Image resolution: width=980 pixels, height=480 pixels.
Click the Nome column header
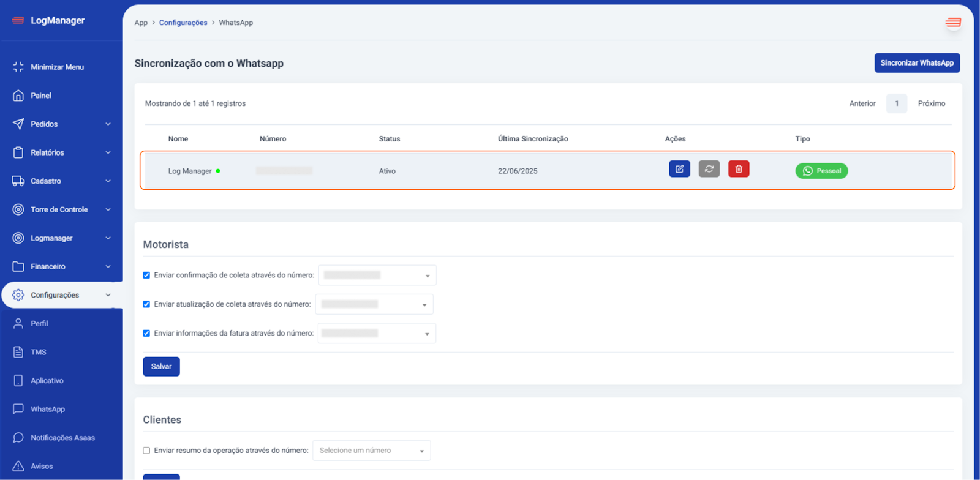pos(178,139)
